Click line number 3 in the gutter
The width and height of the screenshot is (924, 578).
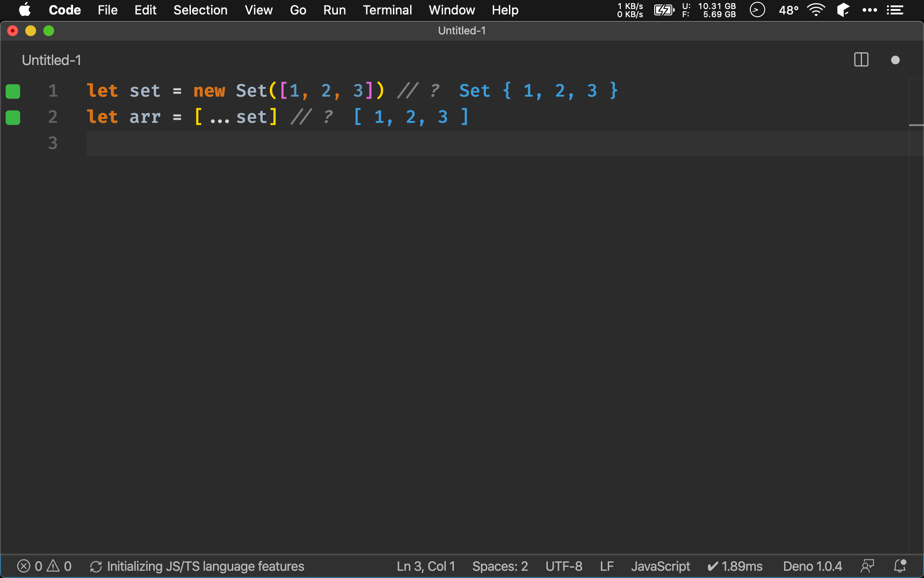coord(53,143)
